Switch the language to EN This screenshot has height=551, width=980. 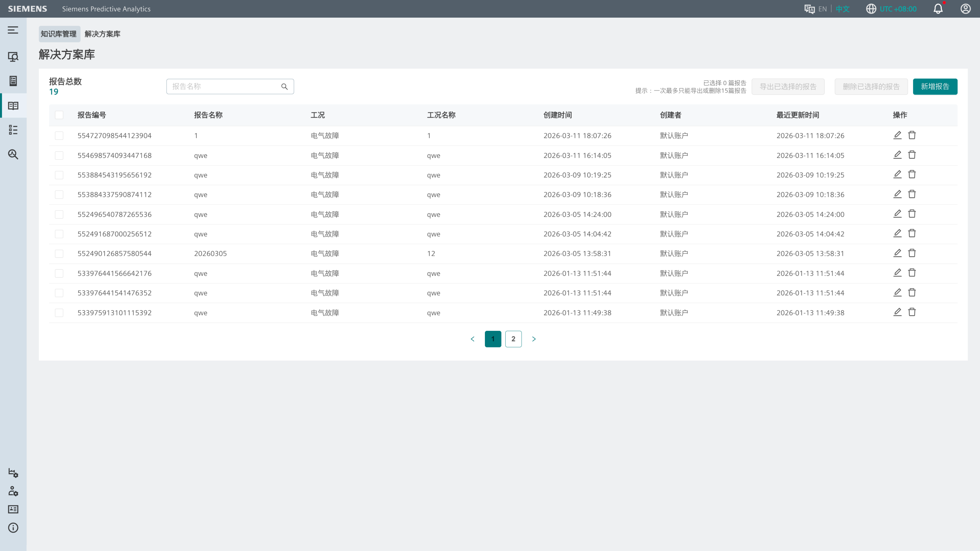[x=823, y=9]
